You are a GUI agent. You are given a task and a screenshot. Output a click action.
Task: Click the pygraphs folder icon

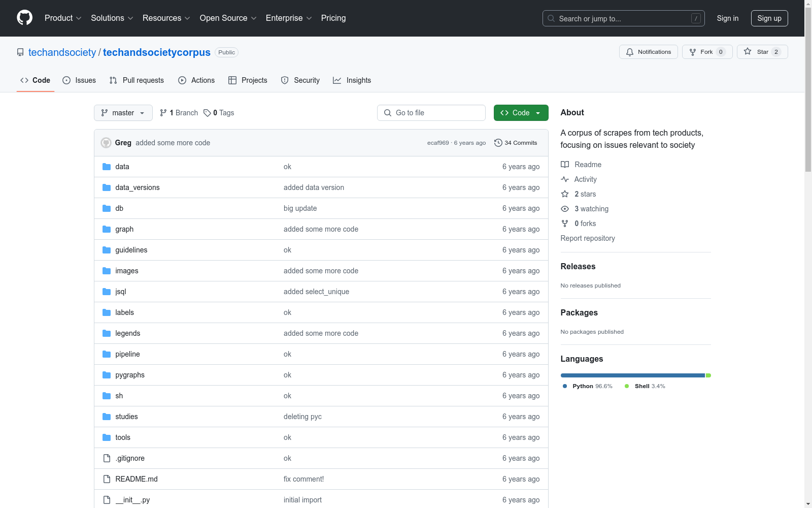point(107,375)
